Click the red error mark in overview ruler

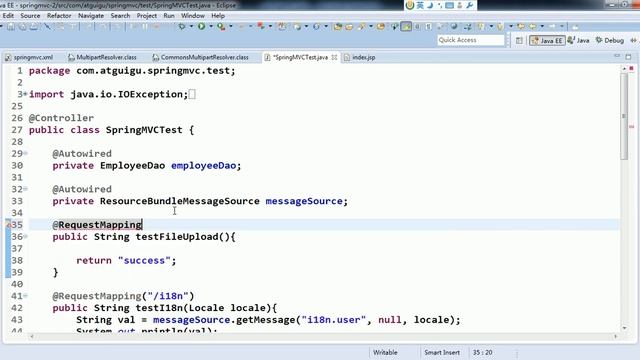pyautogui.click(x=631, y=127)
